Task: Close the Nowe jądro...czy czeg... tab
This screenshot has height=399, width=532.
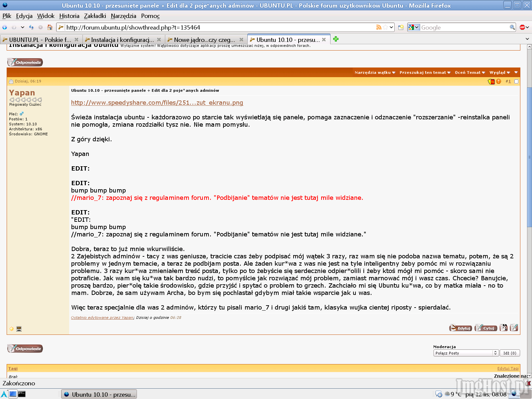Action: click(x=241, y=40)
